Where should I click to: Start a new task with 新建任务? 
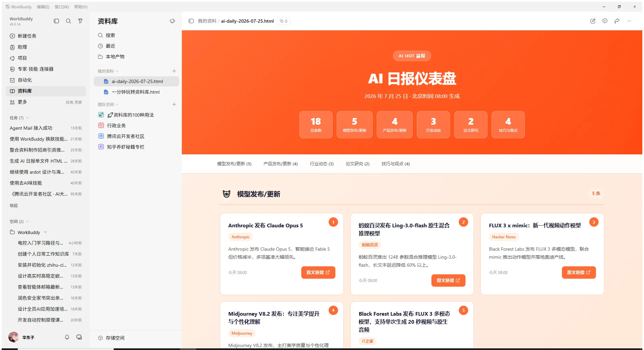coord(46,36)
